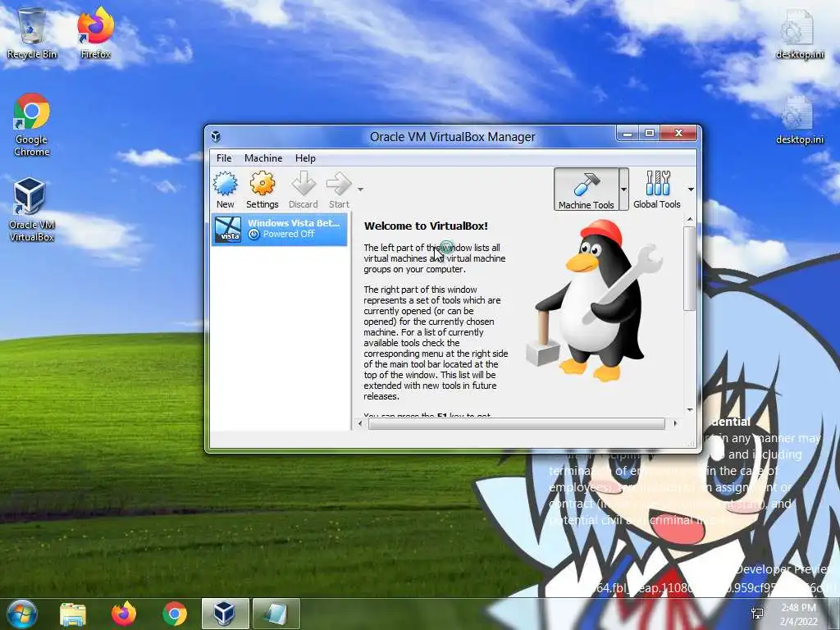Open the Windows Start button
Viewport: 840px width, 630px height.
[x=21, y=614]
